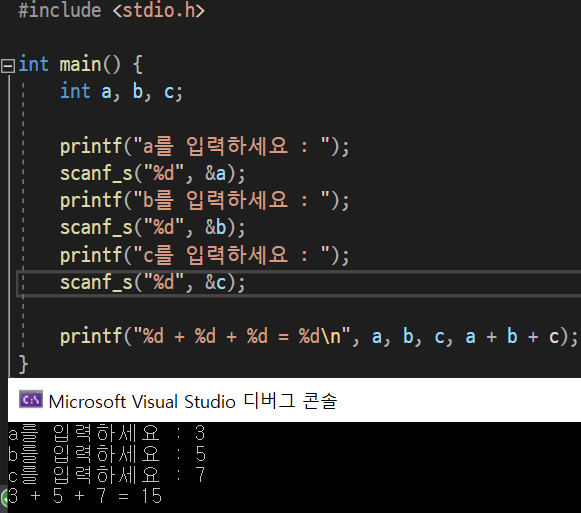Image resolution: width=581 pixels, height=513 pixels.
Task: Click the printf line for "b를 입력하세요"
Action: 205,201
